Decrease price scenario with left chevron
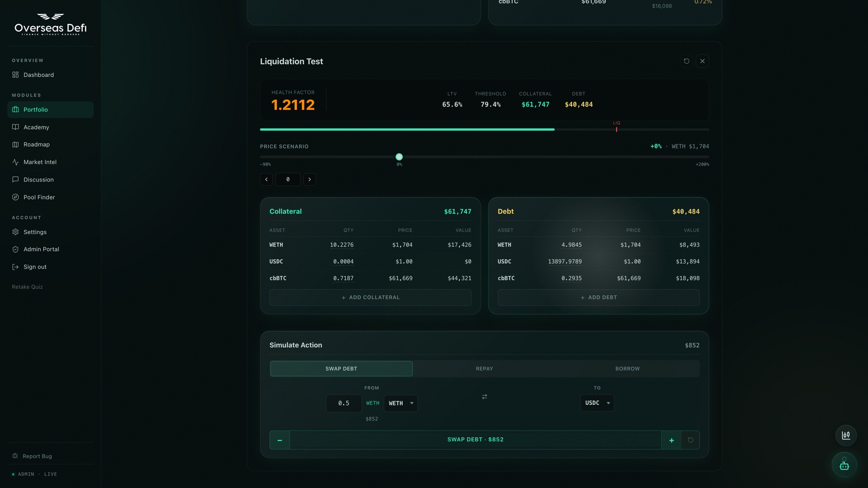This screenshot has height=488, width=868. click(266, 179)
